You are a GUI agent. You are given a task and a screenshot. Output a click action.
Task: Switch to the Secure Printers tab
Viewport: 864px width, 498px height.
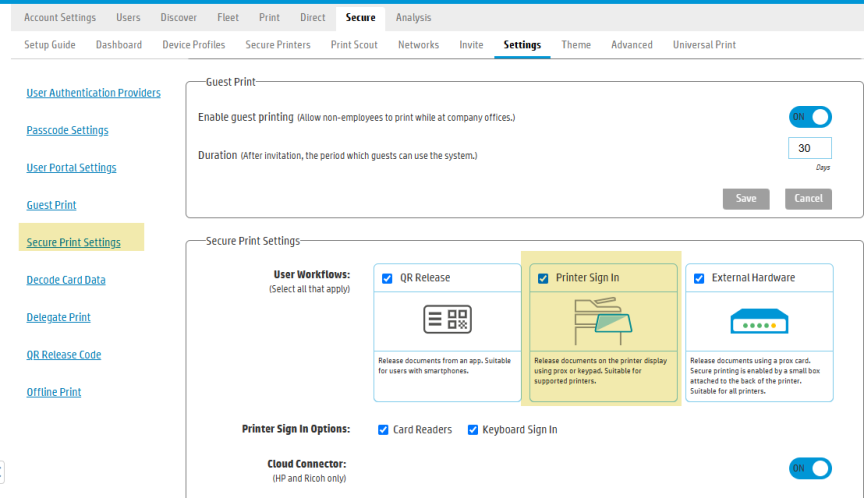point(278,45)
